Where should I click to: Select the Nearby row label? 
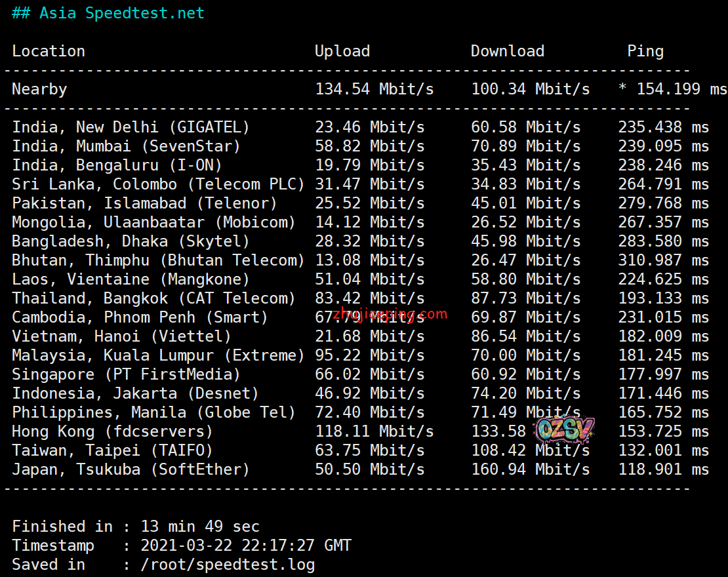(39, 89)
